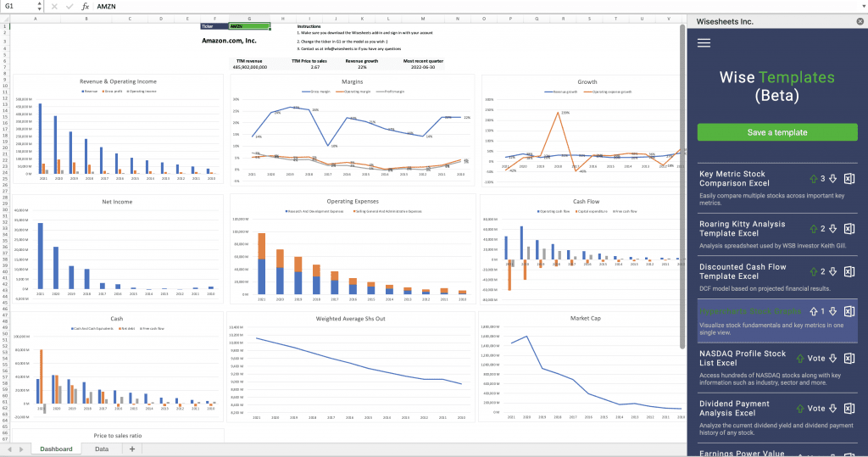The width and height of the screenshot is (868, 457).
Task: Open the Wisesheets hamburger menu
Action: (x=704, y=43)
